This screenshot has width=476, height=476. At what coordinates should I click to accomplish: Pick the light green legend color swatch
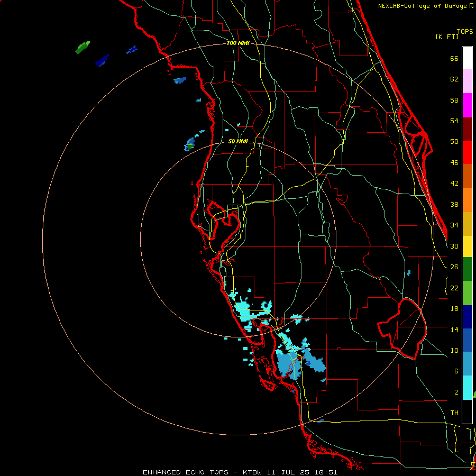click(x=467, y=293)
